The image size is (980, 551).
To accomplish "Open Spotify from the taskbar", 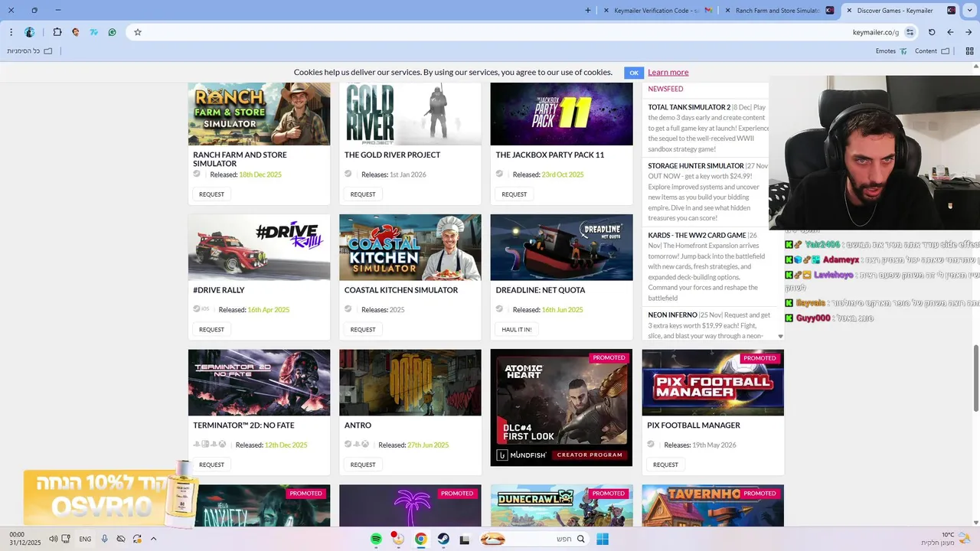I will (376, 539).
